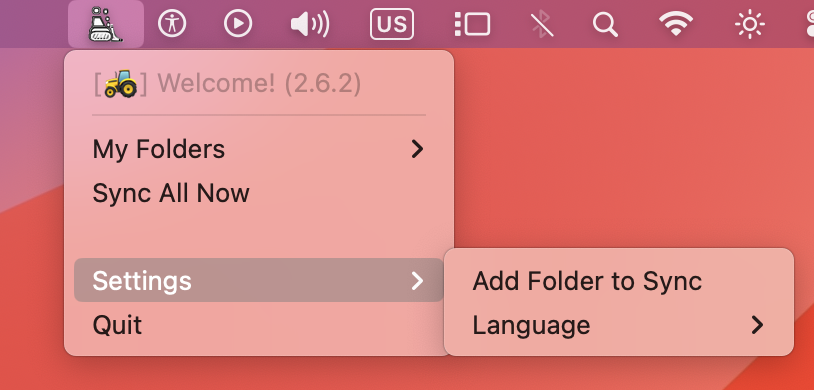Click the disabled Bluetooth icon
The image size is (814, 390).
[x=542, y=24]
